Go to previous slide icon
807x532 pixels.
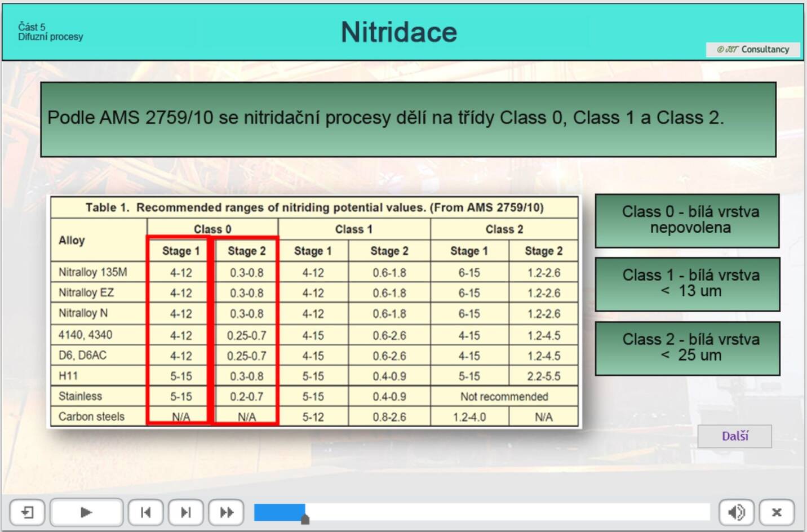point(145,512)
